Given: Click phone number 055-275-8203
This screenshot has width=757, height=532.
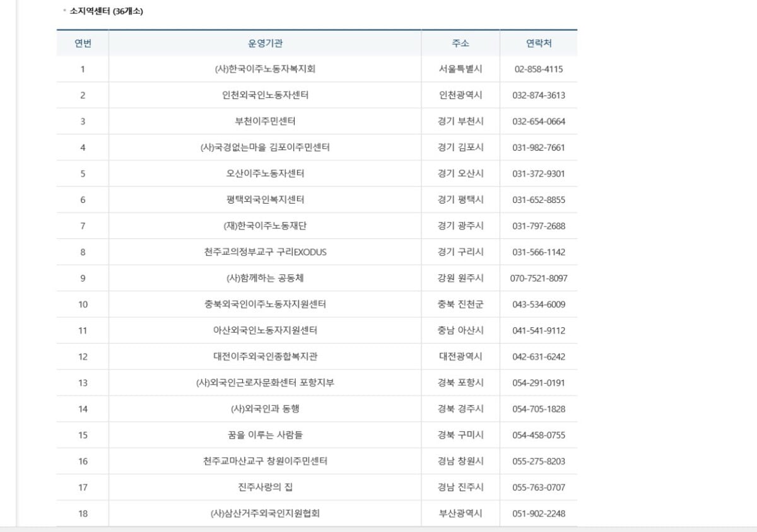Looking at the screenshot, I should pos(538,461).
